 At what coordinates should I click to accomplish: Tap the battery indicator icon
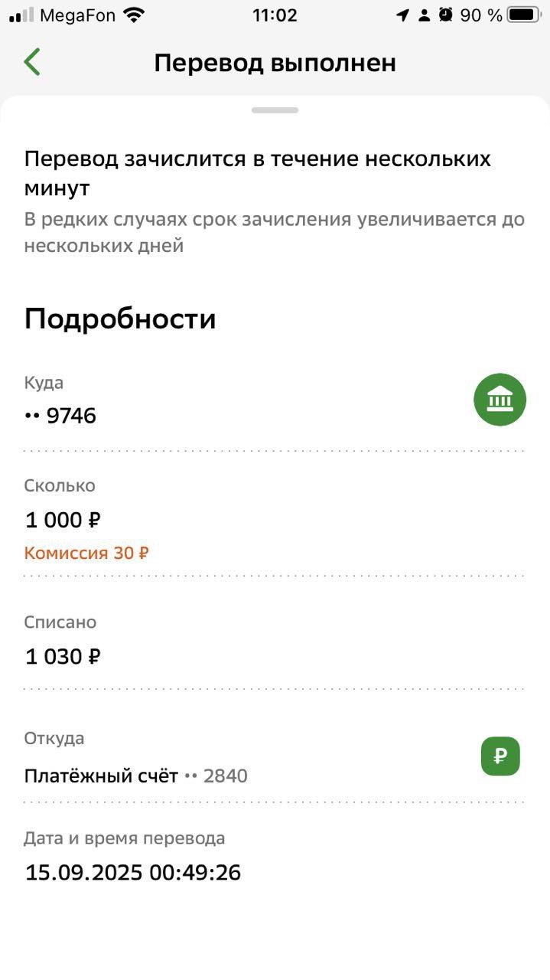(x=524, y=15)
